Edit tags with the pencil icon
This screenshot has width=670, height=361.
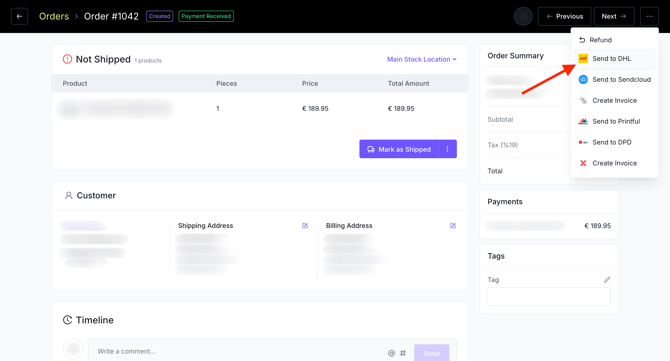[607, 280]
